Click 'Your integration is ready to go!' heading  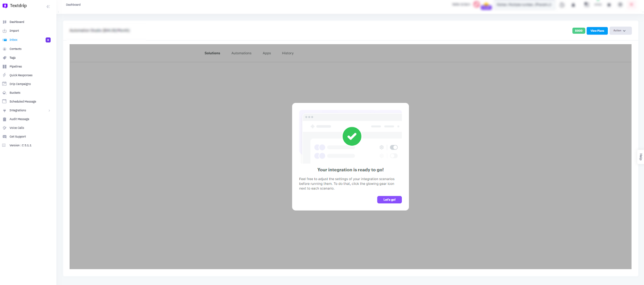[351, 170]
